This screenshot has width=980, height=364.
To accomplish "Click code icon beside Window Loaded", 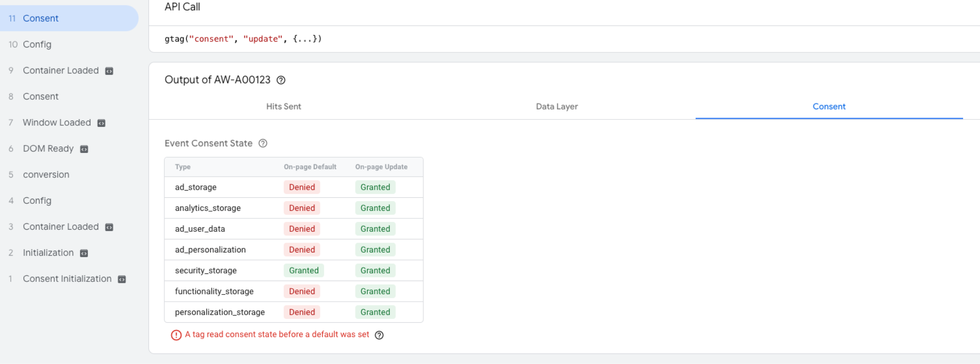I will pyautogui.click(x=101, y=123).
